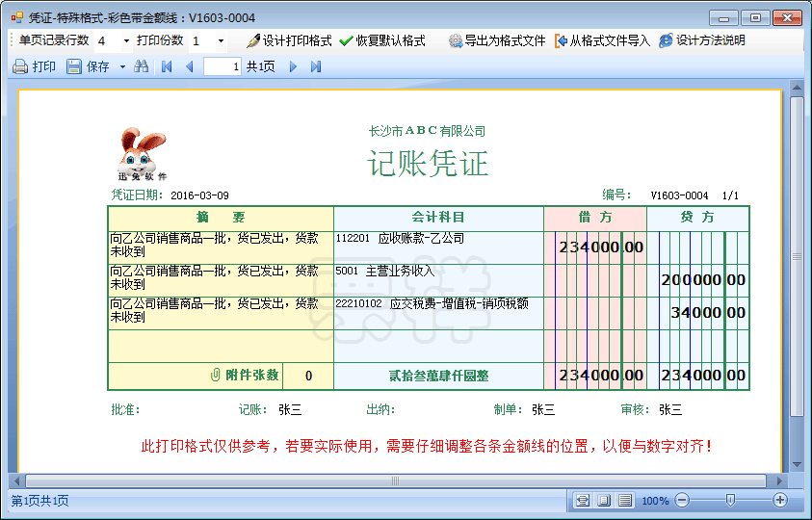Open the Save button dropdown arrow
The height and width of the screenshot is (520, 812).
pyautogui.click(x=122, y=67)
